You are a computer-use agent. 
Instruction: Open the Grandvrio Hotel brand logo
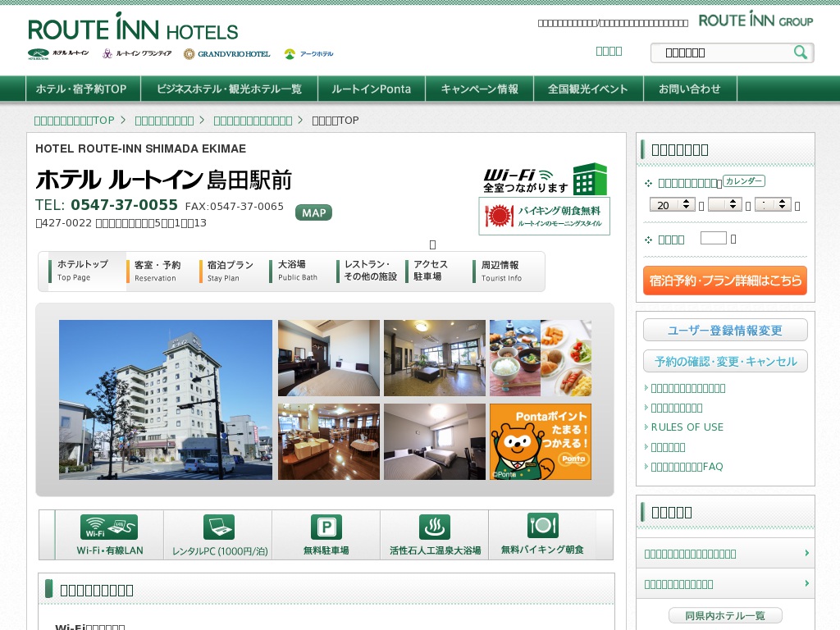coord(226,53)
